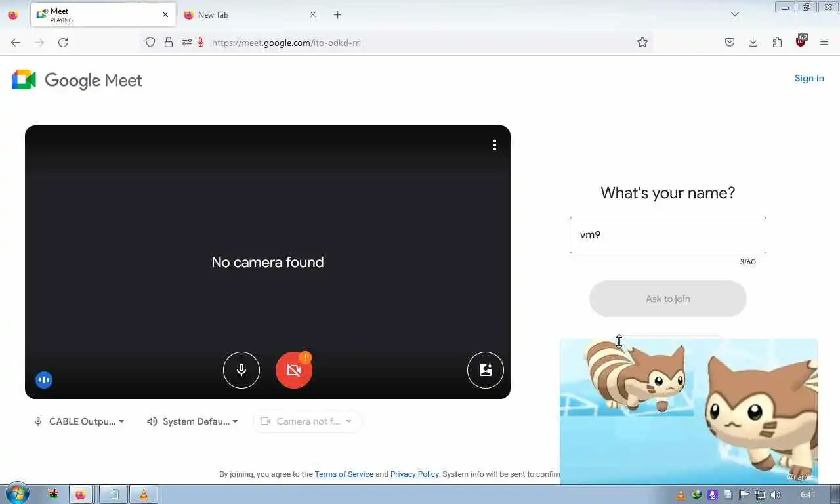Viewport: 840px width, 504px height.
Task: Click the VLC cone tray icon
Action: pos(681,495)
